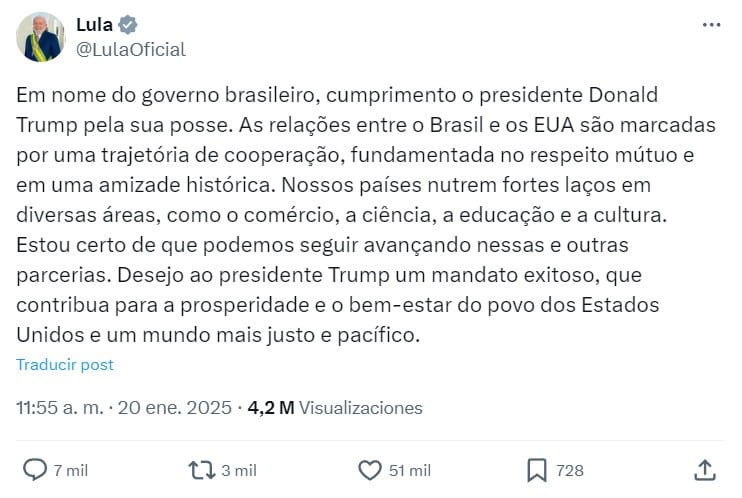
Task: Click the blue verified badge next to Lula
Action: pos(128,26)
